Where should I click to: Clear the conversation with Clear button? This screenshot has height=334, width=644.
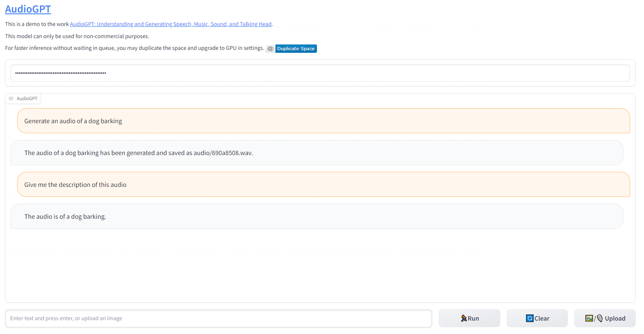(537, 318)
